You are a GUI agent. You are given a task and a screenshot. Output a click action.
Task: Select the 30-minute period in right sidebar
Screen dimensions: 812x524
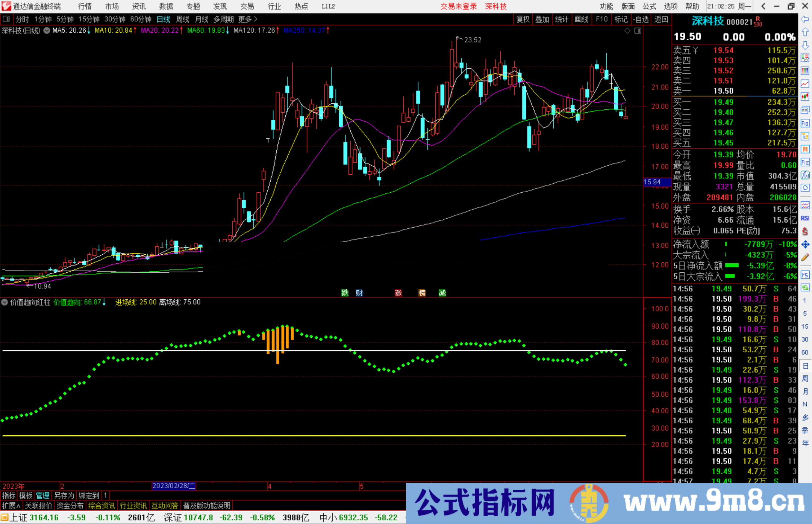[804, 340]
